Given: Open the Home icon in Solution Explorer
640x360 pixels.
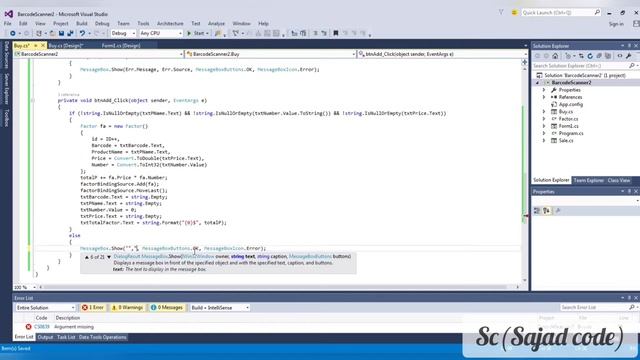Looking at the screenshot, I should point(555,56).
